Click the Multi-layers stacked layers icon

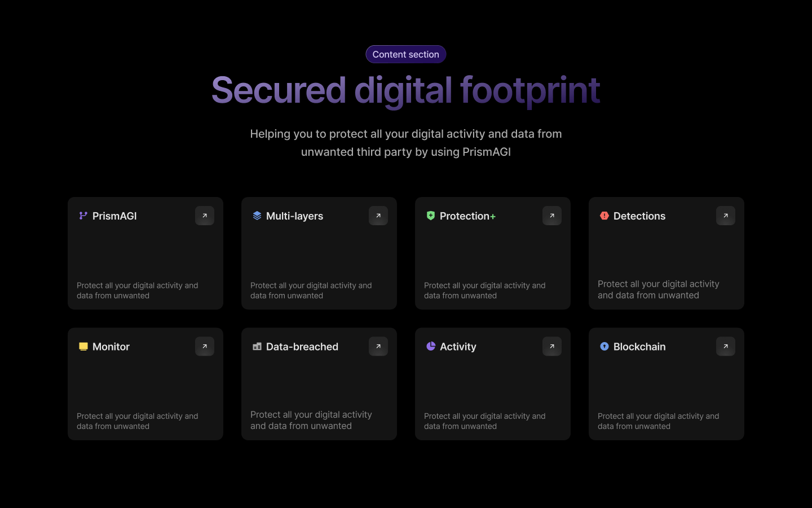coord(257,216)
